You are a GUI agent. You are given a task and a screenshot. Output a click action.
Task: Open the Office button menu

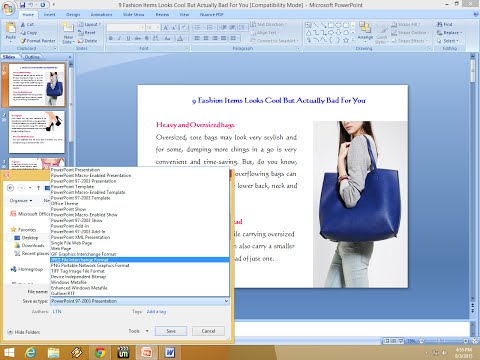click(x=8, y=8)
